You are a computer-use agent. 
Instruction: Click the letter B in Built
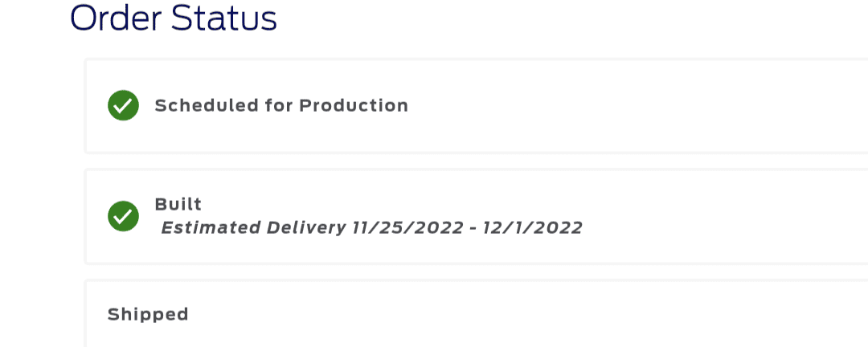160,204
